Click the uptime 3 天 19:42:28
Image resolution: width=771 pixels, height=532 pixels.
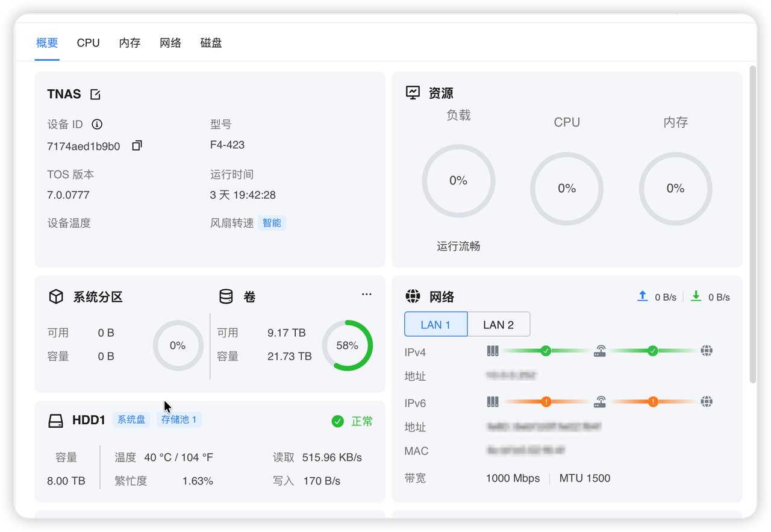tap(243, 195)
